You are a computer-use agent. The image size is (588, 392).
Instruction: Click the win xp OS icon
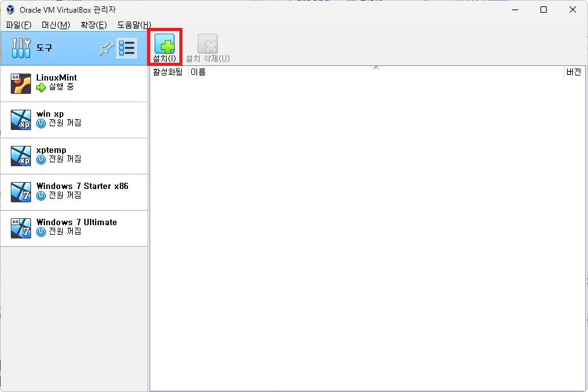tap(21, 120)
